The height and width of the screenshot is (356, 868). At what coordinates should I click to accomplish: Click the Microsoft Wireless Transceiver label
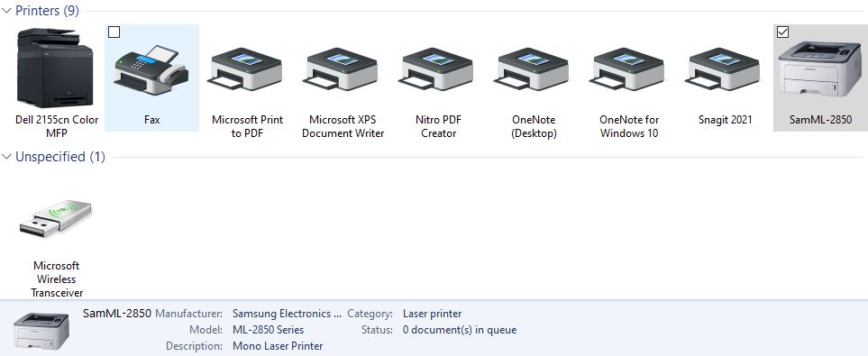57,279
